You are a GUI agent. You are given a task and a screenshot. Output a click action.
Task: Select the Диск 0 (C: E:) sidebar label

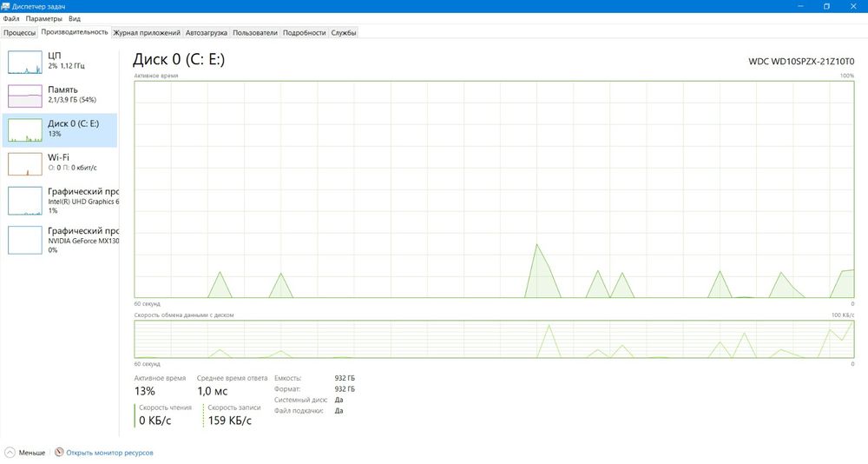tap(73, 123)
